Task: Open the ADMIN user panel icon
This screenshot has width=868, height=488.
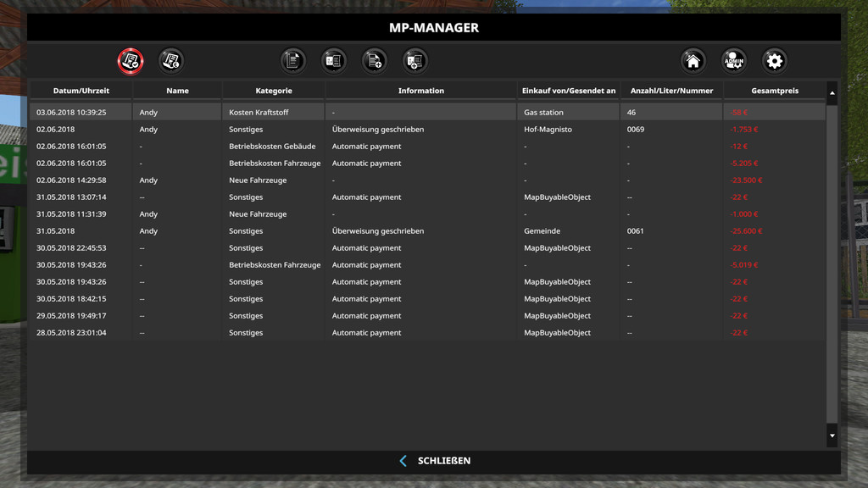Action: pyautogui.click(x=733, y=61)
